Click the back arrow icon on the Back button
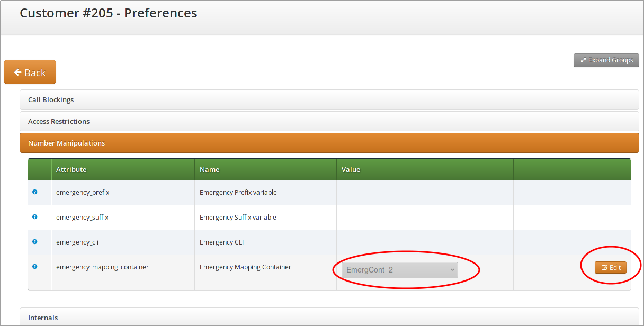Viewport: 644px width, 326px height. [x=17, y=72]
